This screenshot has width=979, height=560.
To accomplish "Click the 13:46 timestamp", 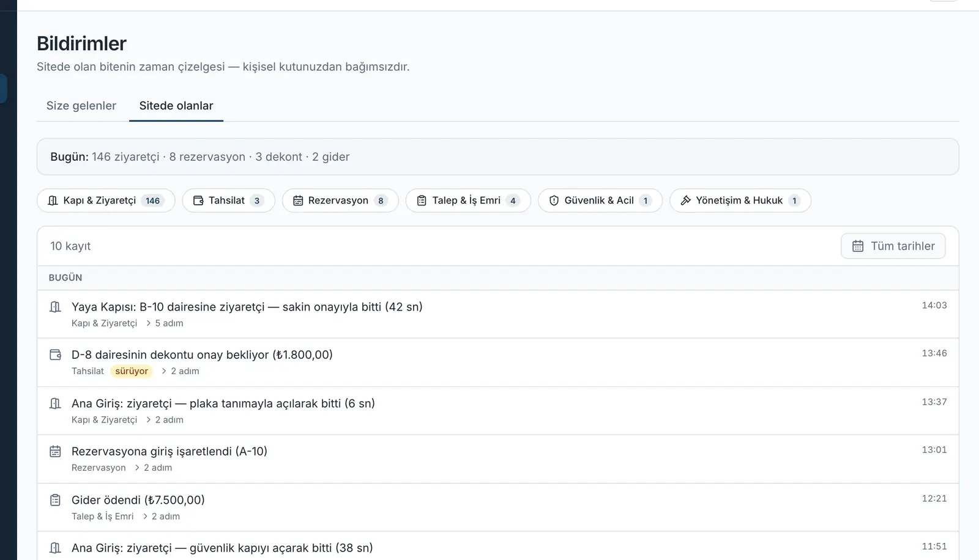I will (934, 353).
